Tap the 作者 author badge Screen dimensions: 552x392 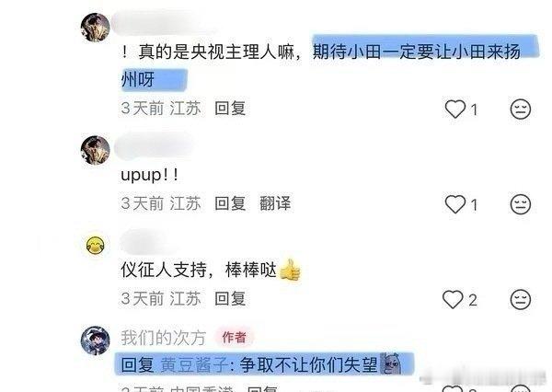click(234, 338)
